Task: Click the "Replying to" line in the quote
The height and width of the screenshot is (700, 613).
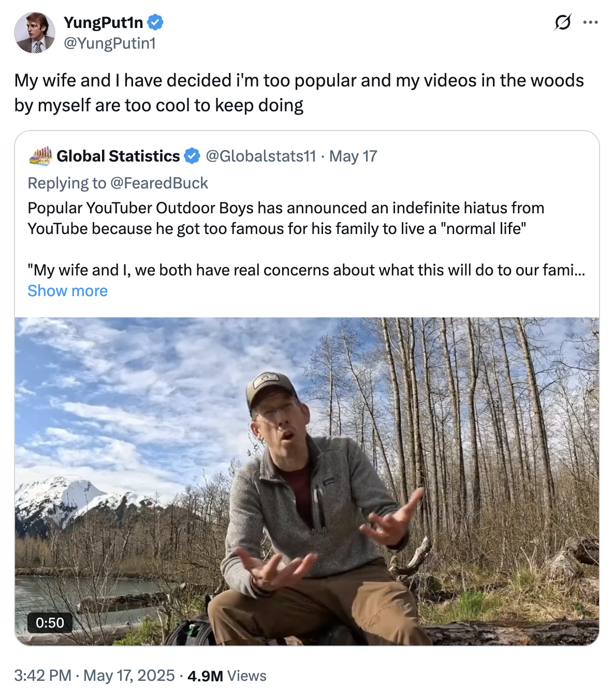Action: (67, 183)
